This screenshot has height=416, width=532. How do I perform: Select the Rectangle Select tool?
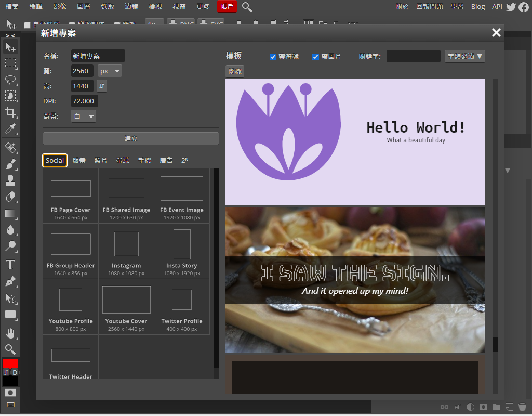(x=10, y=63)
